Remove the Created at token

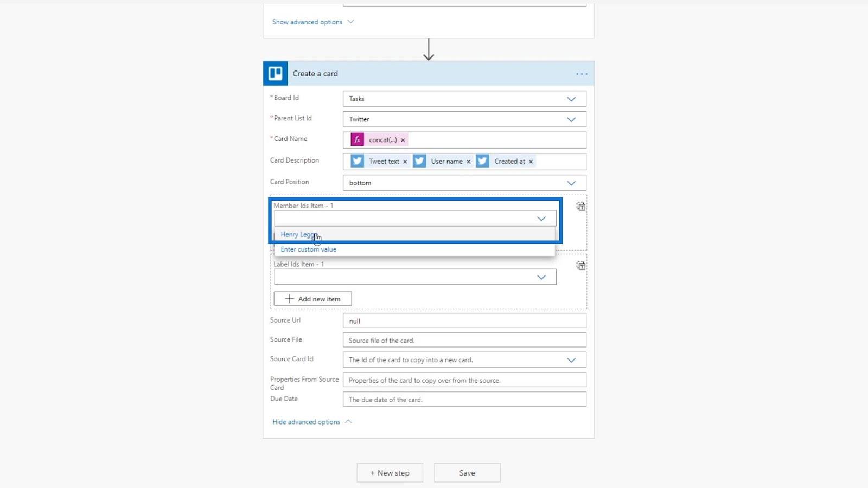[x=531, y=162]
